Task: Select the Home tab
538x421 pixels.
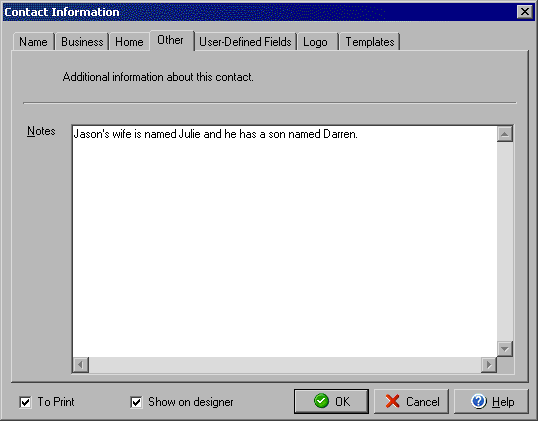Action: (129, 42)
